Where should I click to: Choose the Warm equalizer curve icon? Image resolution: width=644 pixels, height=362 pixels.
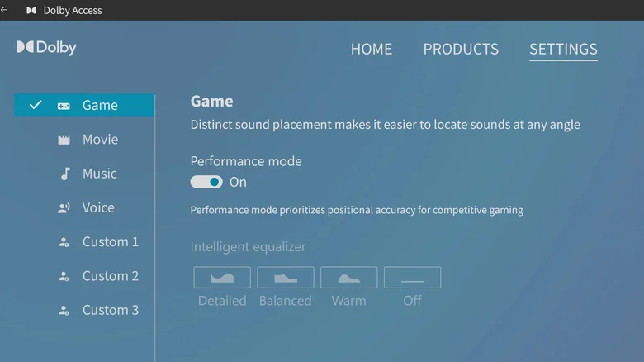(x=348, y=278)
